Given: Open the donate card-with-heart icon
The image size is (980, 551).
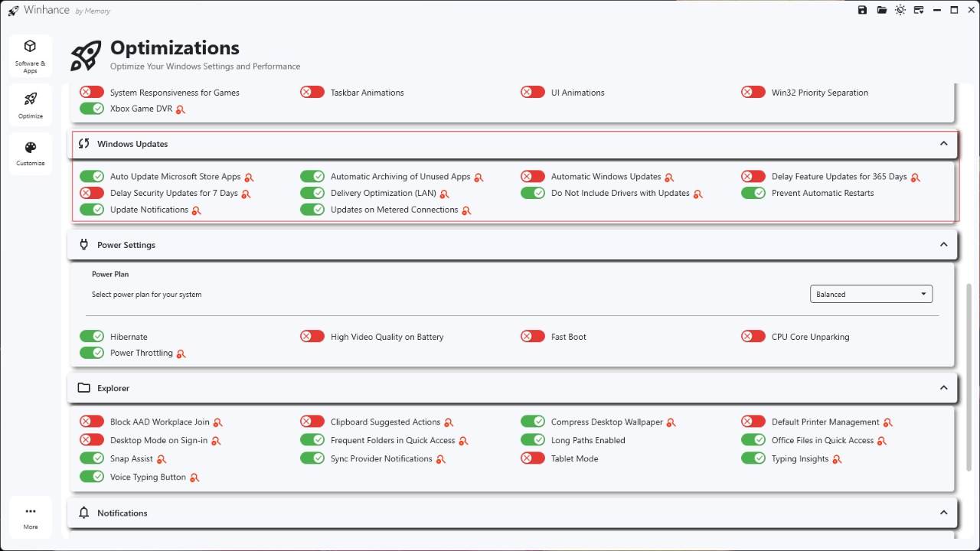Looking at the screenshot, I should (x=919, y=10).
